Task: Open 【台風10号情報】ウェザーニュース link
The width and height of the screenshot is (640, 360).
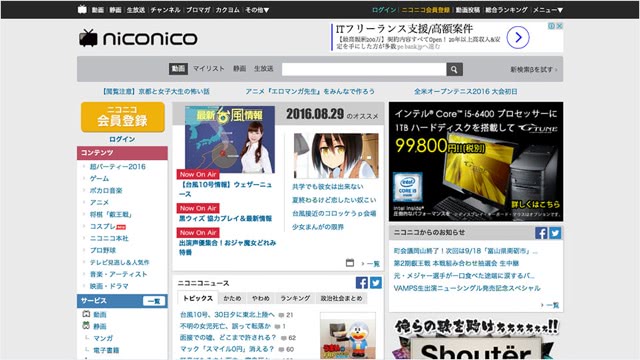Action: click(x=225, y=189)
